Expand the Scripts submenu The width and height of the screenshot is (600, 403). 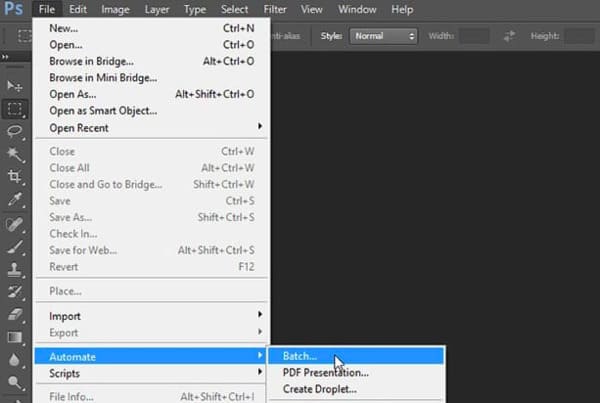(152, 373)
